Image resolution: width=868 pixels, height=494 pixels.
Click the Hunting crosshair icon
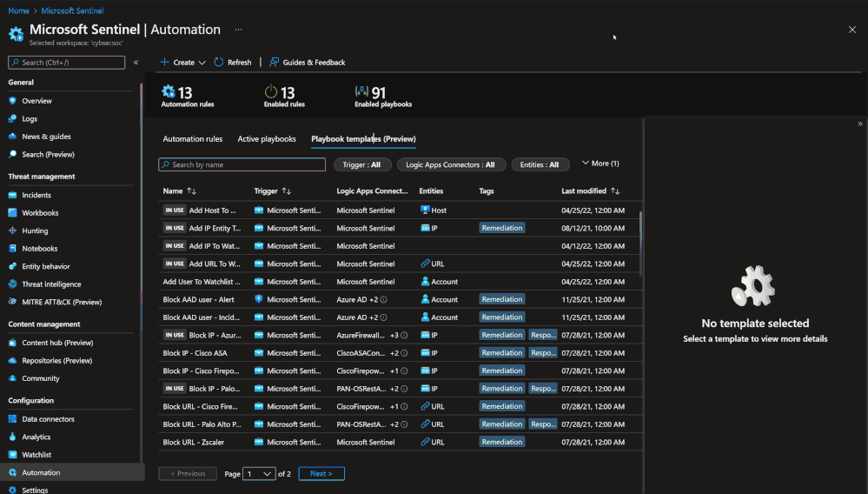[x=13, y=230]
